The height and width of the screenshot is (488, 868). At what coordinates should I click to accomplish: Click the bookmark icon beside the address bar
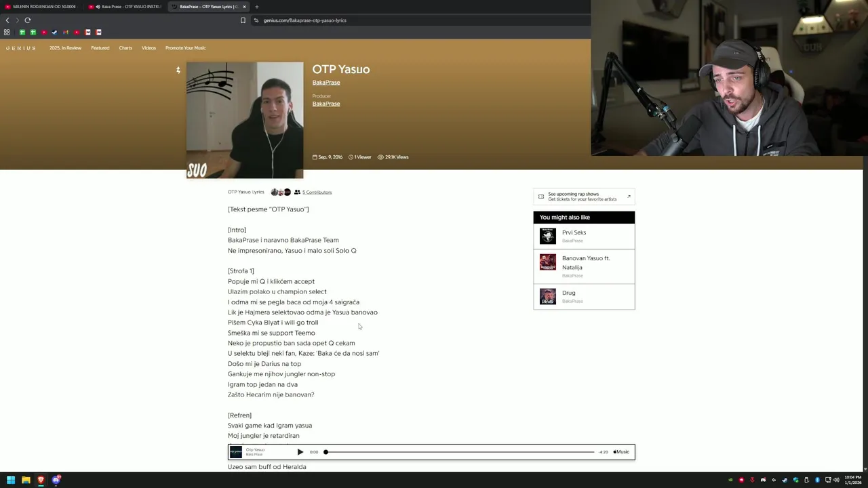pyautogui.click(x=243, y=20)
